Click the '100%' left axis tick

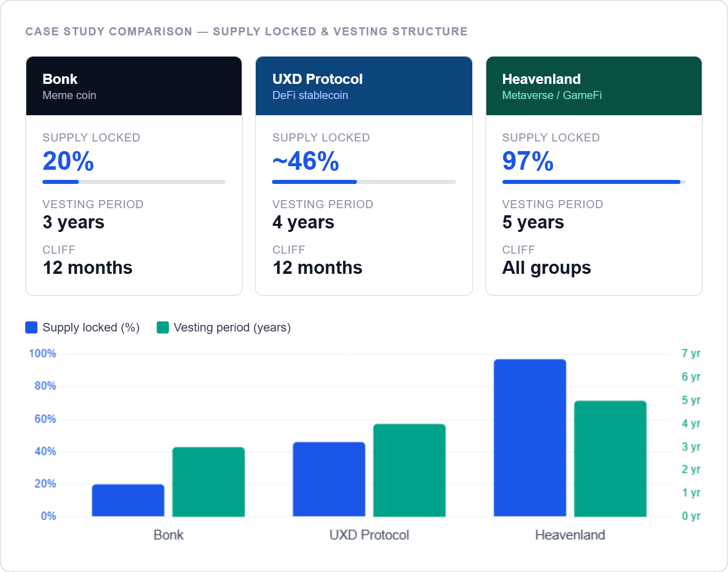pyautogui.click(x=42, y=354)
